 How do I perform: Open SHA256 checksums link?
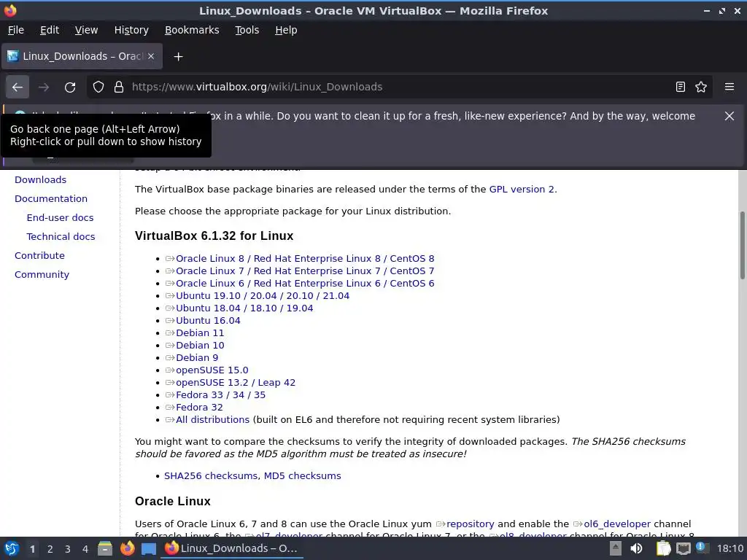coord(211,475)
